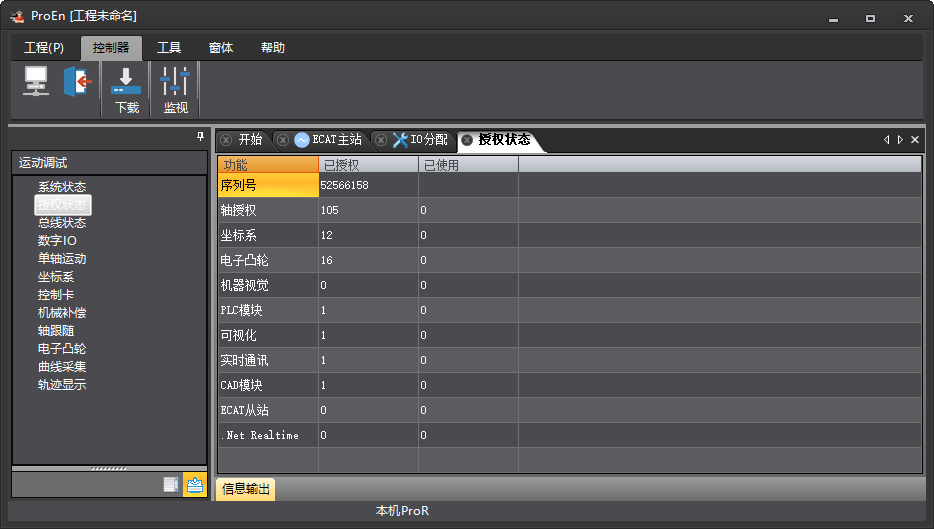Click the ECAT从站 row label
This screenshot has height=529, width=934.
tap(244, 410)
